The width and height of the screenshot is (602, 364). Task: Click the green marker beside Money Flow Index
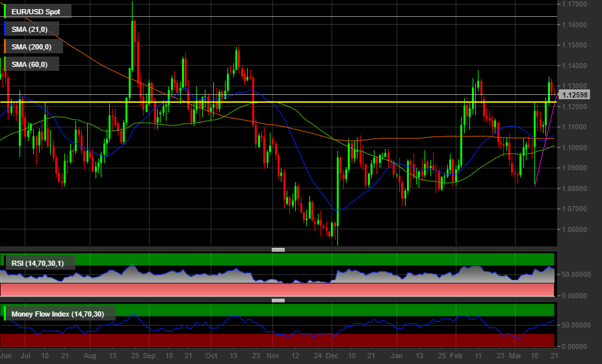pos(5,314)
